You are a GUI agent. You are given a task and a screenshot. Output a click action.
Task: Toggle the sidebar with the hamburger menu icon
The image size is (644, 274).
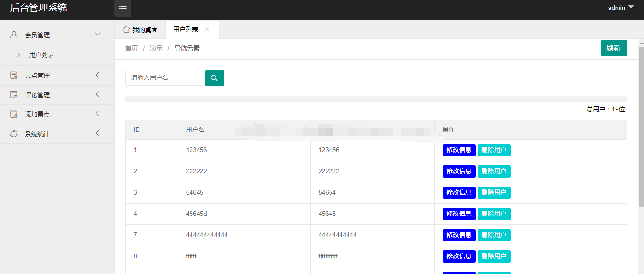[122, 8]
